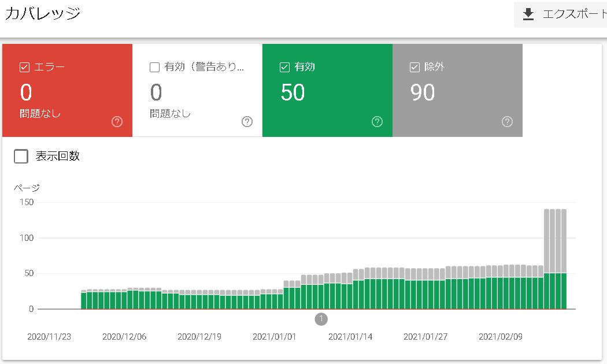Select the page indicator 1 below the chart

click(321, 319)
